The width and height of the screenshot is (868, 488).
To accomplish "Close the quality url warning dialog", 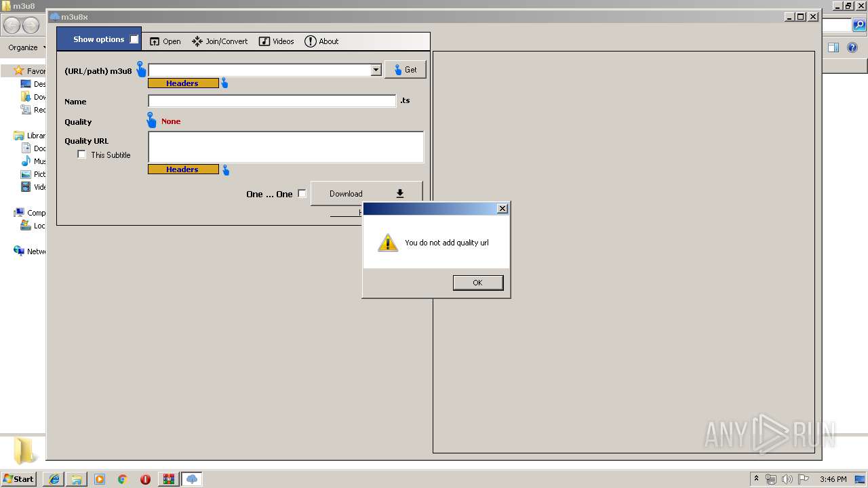I will (502, 209).
